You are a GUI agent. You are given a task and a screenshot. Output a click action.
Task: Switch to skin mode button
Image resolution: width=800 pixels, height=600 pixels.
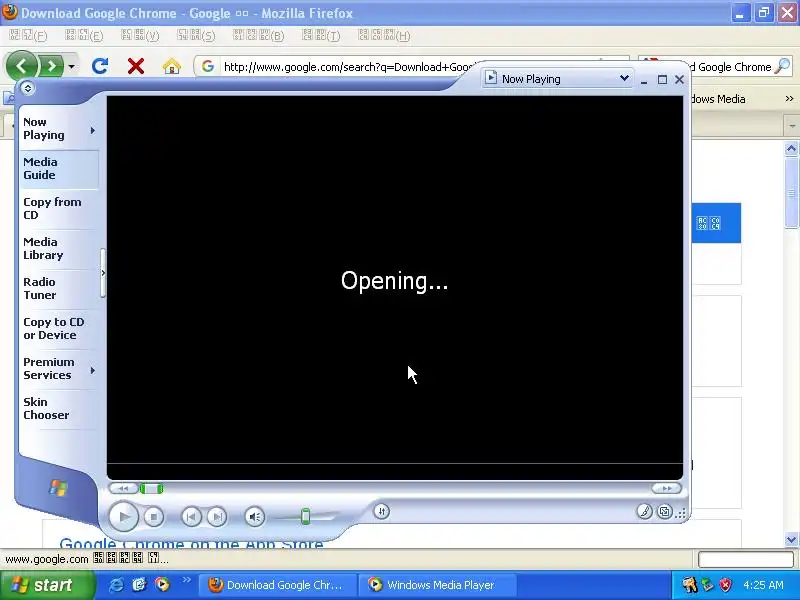point(664,511)
